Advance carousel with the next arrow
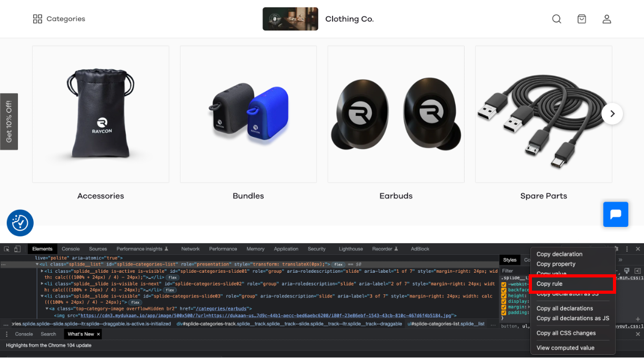The height and width of the screenshot is (358, 644). click(x=612, y=114)
